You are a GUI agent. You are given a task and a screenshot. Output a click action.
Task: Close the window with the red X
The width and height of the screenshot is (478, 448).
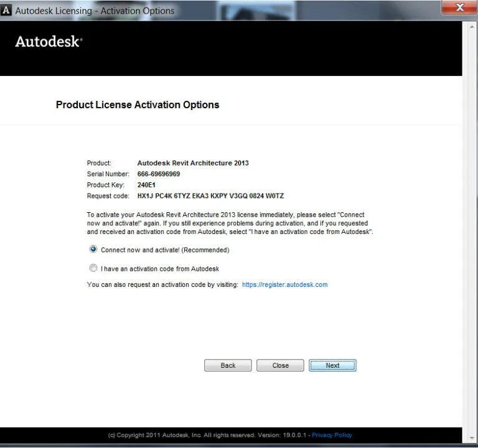click(x=459, y=7)
